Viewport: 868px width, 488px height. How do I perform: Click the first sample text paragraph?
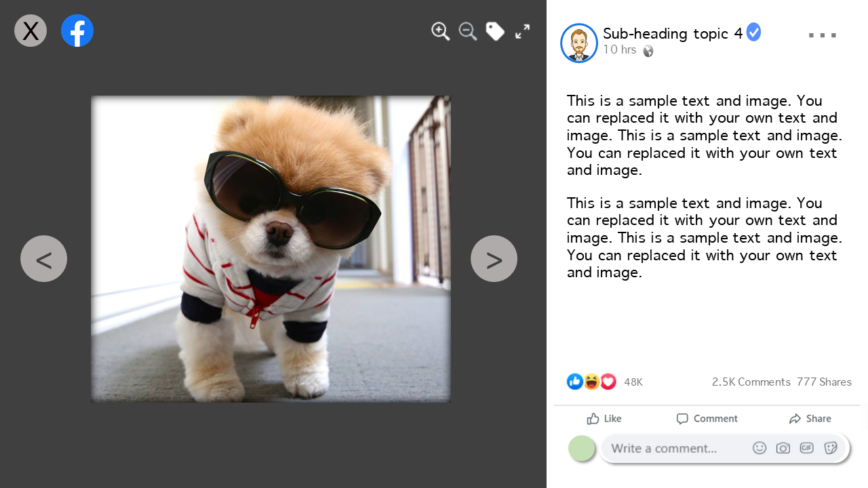coord(705,136)
